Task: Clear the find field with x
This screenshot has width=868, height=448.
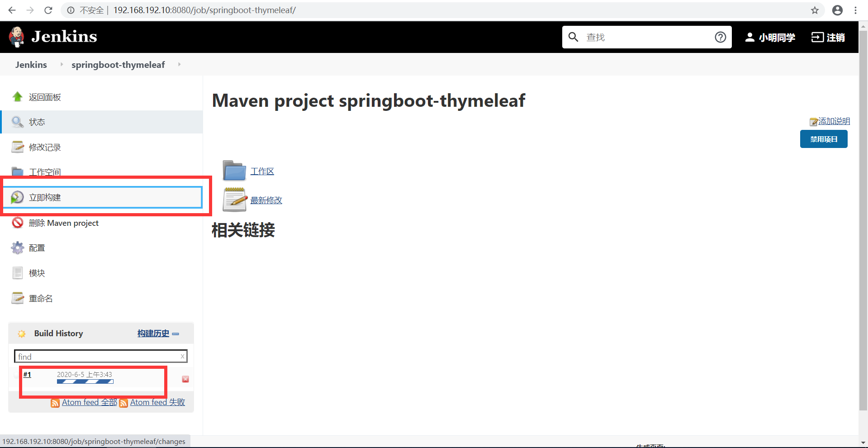Action: [182, 357]
